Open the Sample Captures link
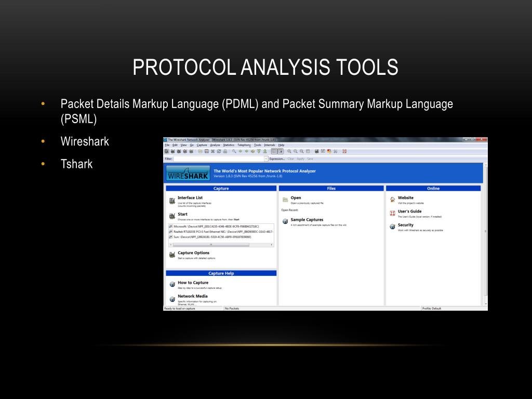Viewport: 532px width, 399px height. pyautogui.click(x=307, y=220)
